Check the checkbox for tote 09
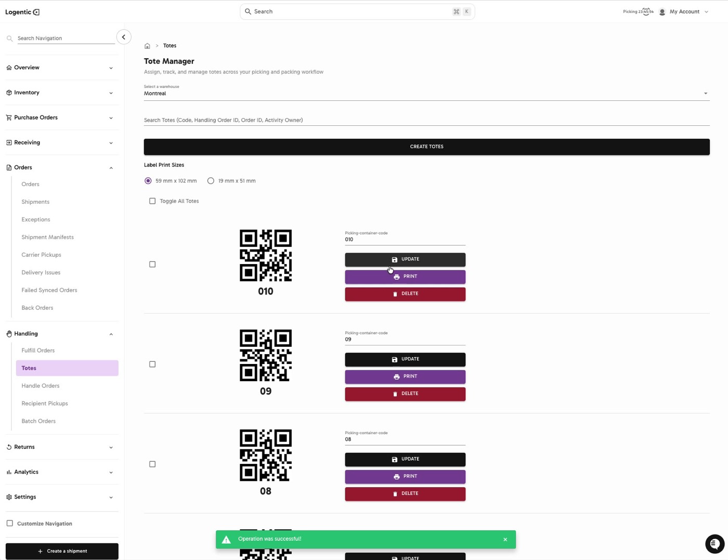Screen dimensions: 728x560 pyautogui.click(x=152, y=364)
